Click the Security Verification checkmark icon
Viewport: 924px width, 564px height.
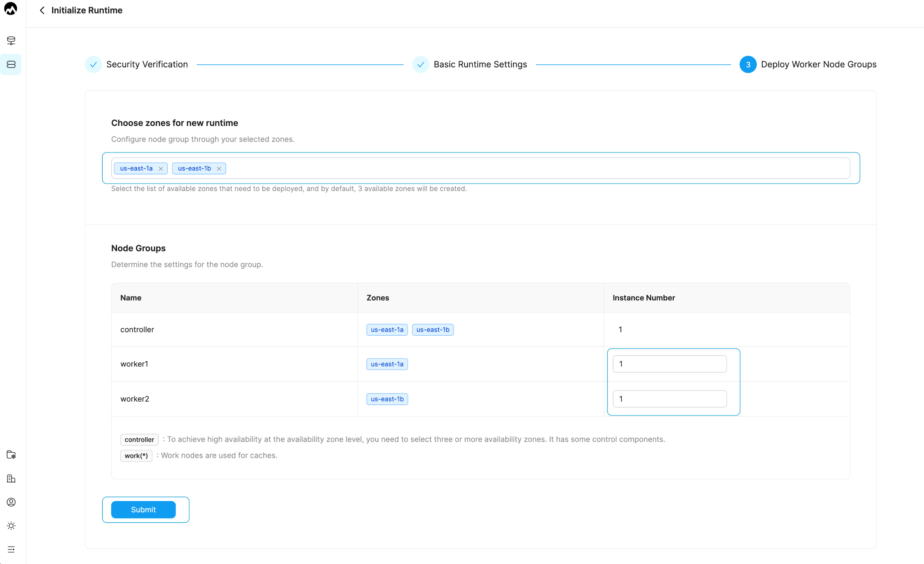pos(93,64)
